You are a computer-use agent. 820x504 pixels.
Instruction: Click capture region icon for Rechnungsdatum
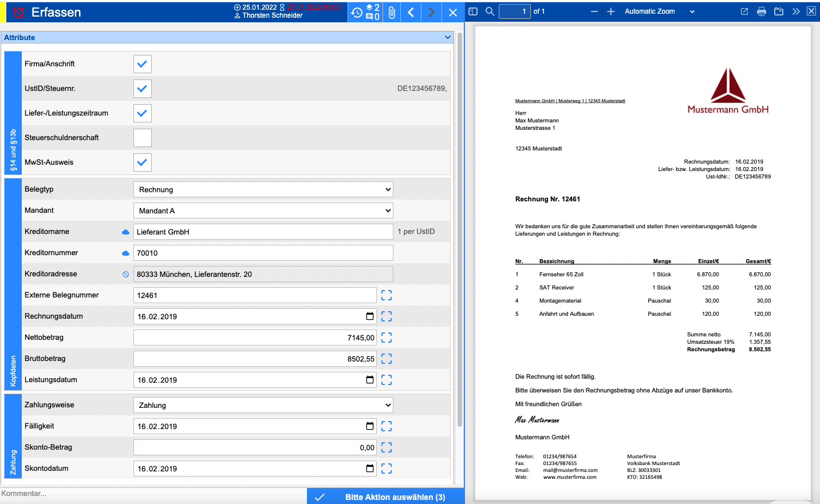pos(387,316)
